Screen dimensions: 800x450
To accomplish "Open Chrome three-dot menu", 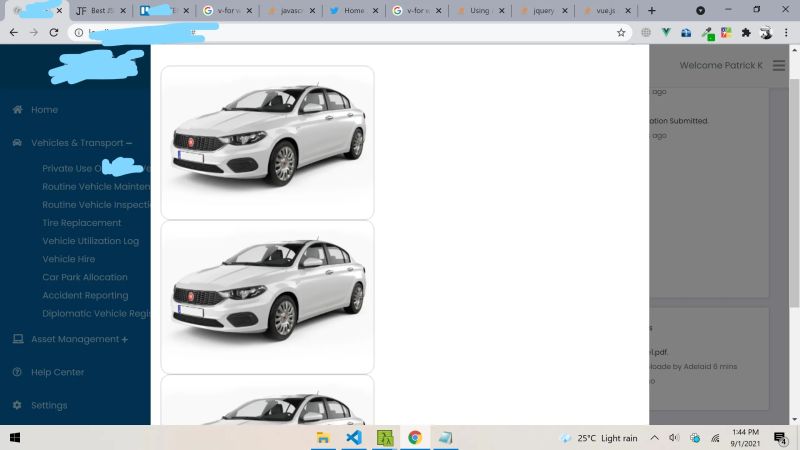I will [x=786, y=33].
